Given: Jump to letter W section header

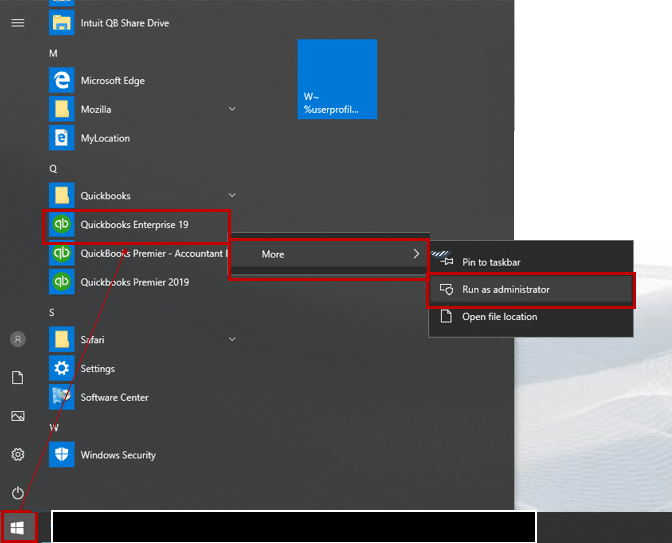Looking at the screenshot, I should [54, 427].
